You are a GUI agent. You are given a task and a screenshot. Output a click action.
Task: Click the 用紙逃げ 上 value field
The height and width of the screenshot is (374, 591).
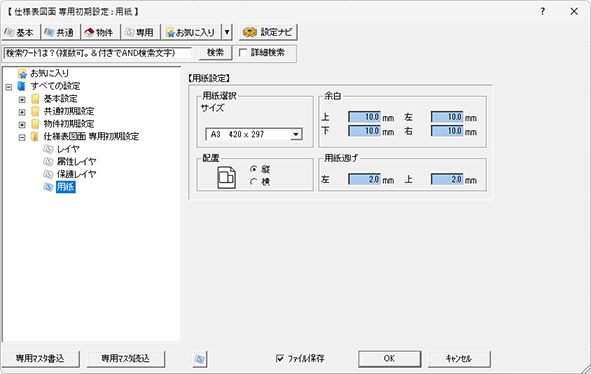tap(447, 179)
